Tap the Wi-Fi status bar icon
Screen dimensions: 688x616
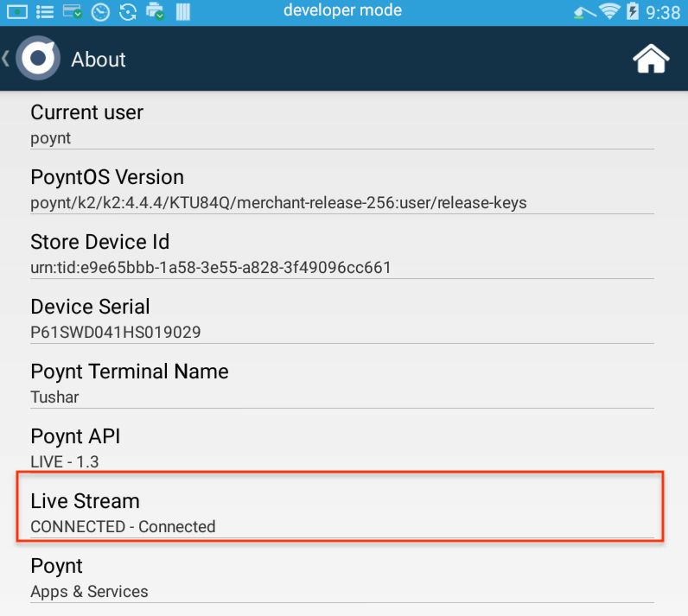click(x=609, y=11)
